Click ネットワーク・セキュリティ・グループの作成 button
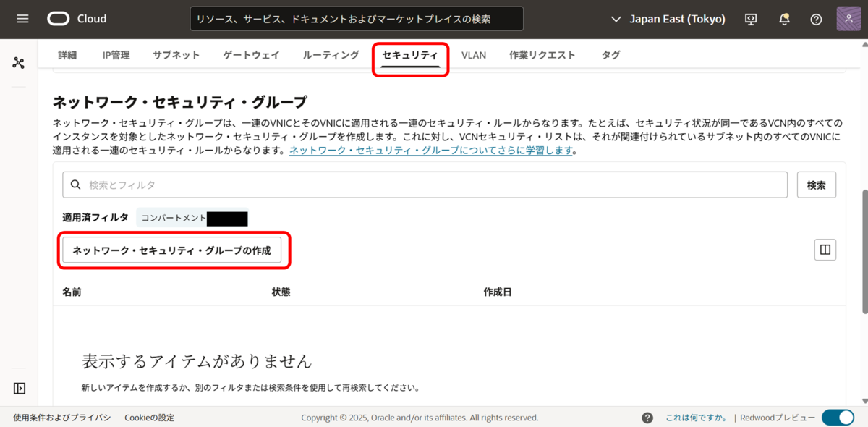This screenshot has width=868, height=427. point(171,250)
